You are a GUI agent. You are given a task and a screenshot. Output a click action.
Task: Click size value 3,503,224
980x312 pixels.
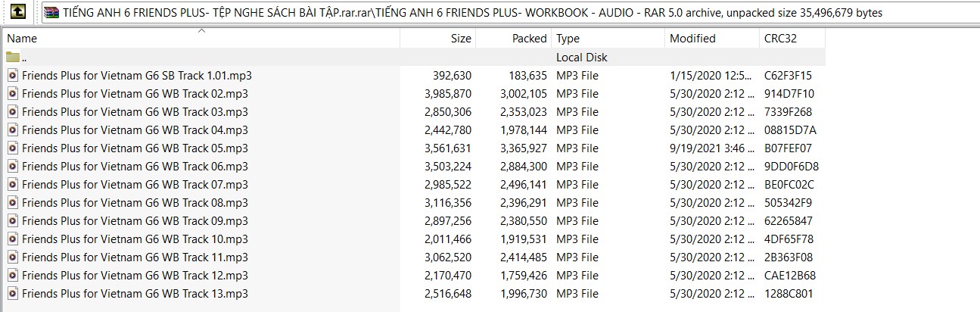click(x=448, y=166)
